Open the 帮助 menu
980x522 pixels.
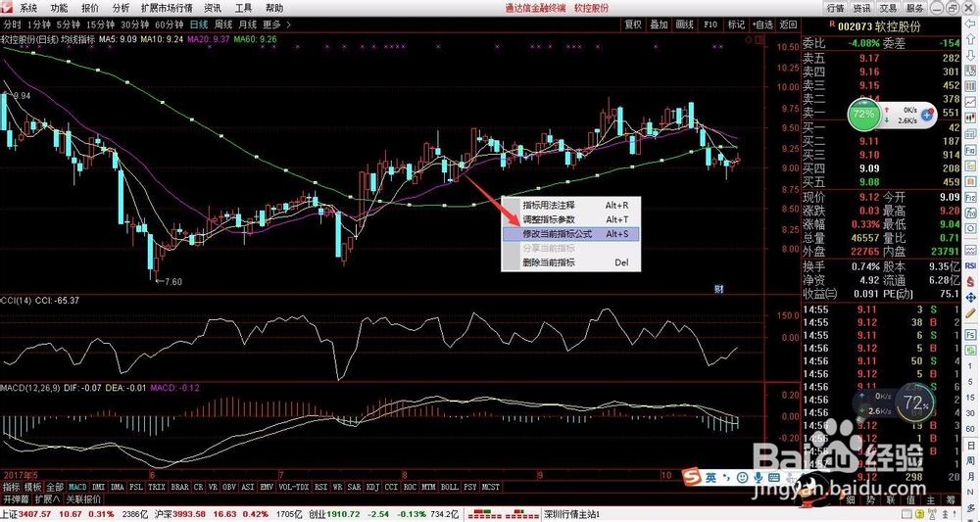pos(273,8)
